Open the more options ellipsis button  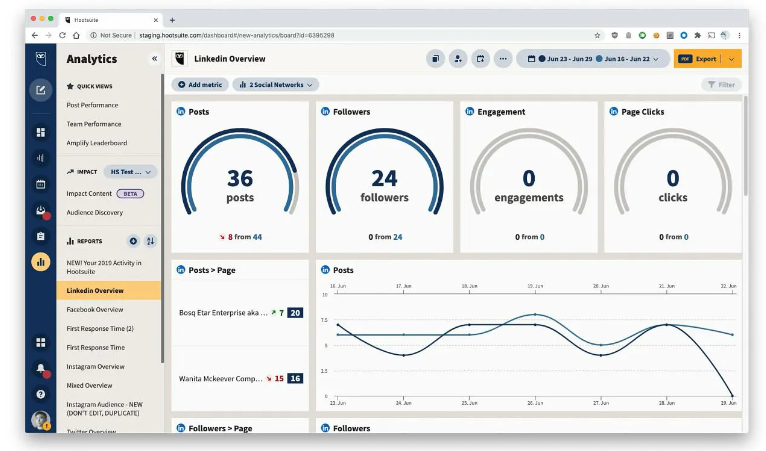[x=503, y=59]
